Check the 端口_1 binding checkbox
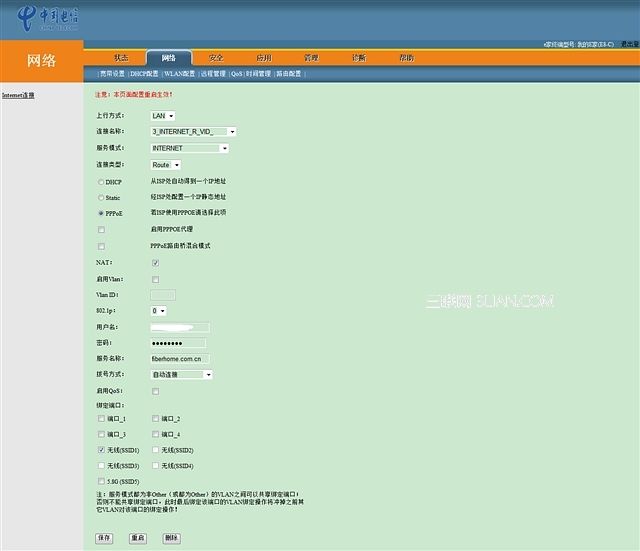This screenshot has height=551, width=640. tap(101, 418)
